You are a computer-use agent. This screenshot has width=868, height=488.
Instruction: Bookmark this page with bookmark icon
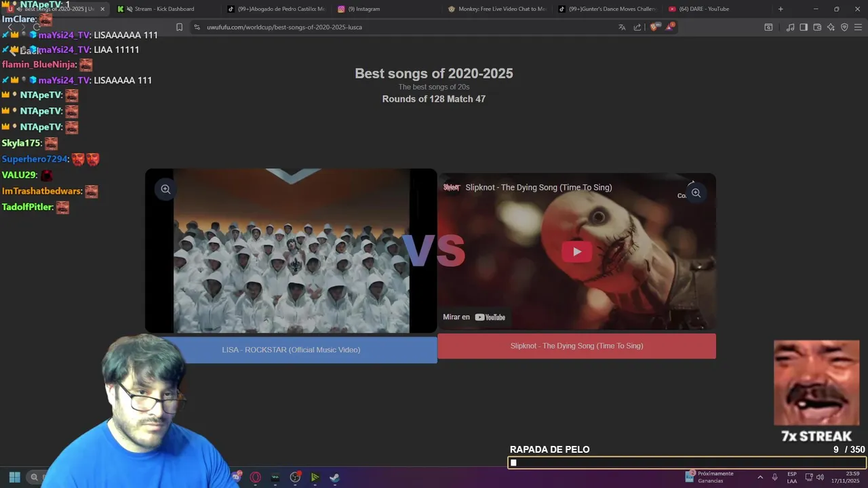pos(179,27)
